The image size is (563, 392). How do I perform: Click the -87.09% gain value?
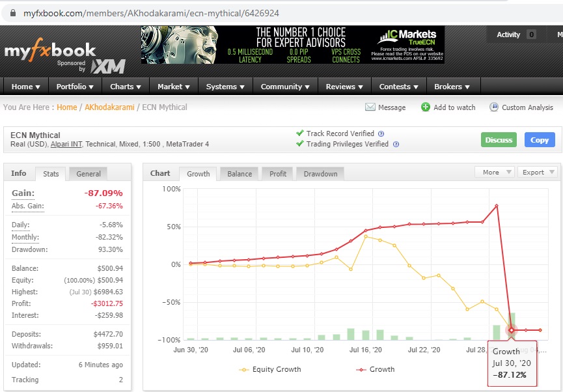pos(103,193)
